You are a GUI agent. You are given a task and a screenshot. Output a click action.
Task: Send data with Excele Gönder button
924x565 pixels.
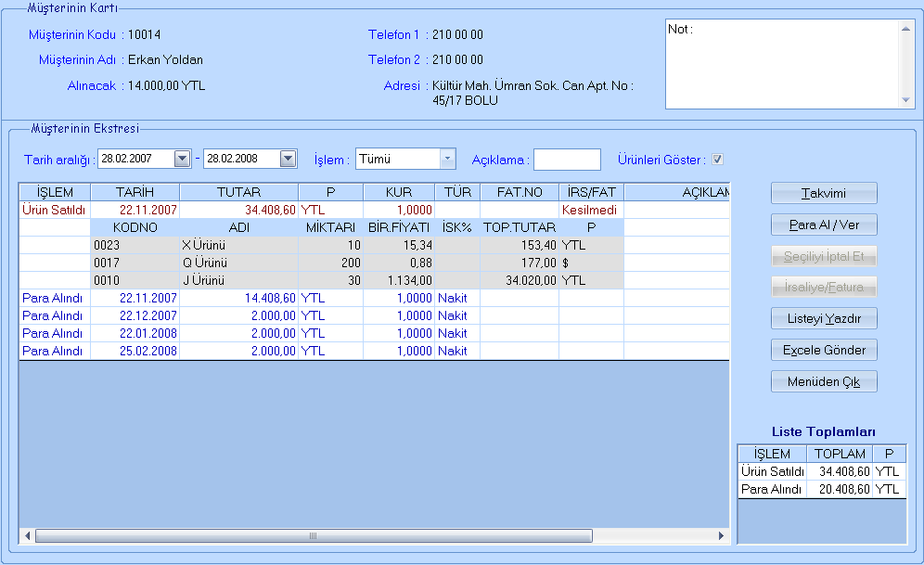click(x=824, y=350)
